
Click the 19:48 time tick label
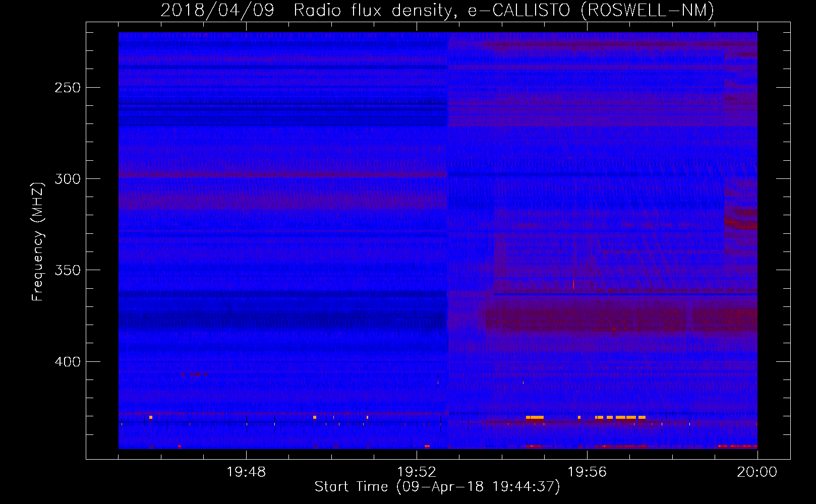pos(246,472)
